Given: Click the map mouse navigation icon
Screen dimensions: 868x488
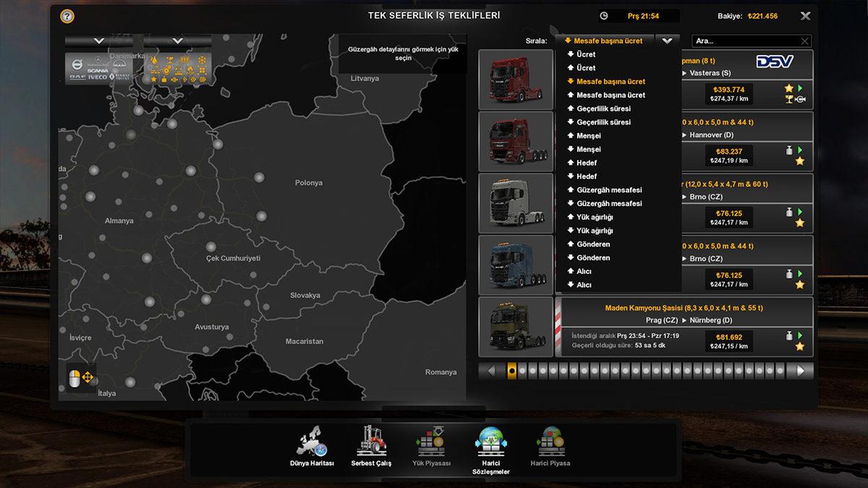Looking at the screenshot, I should coord(81,377).
